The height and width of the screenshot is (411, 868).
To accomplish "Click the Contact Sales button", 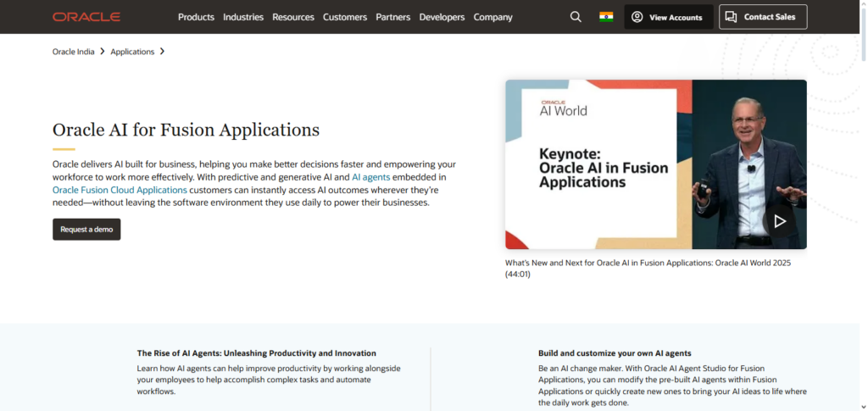I will tap(763, 17).
